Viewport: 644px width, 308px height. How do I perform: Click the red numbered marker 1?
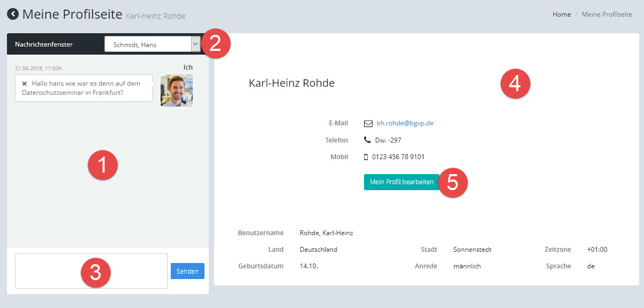tap(102, 167)
